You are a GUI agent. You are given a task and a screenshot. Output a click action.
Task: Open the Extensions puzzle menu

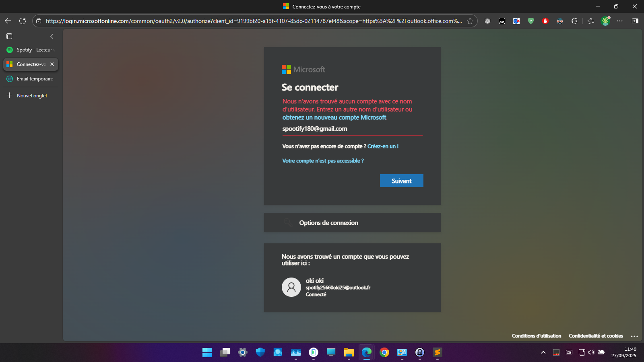(x=574, y=21)
